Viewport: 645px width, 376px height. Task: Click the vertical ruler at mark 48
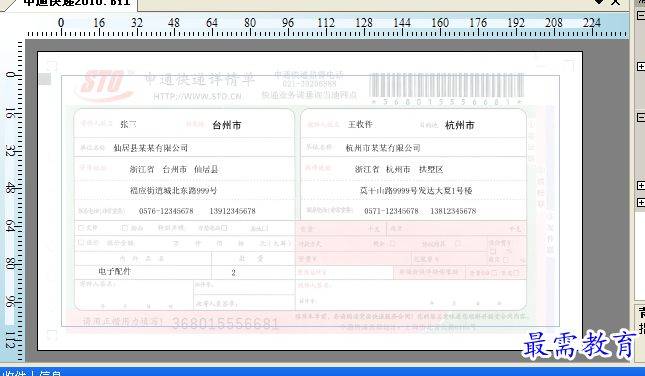pyautogui.click(x=10, y=188)
